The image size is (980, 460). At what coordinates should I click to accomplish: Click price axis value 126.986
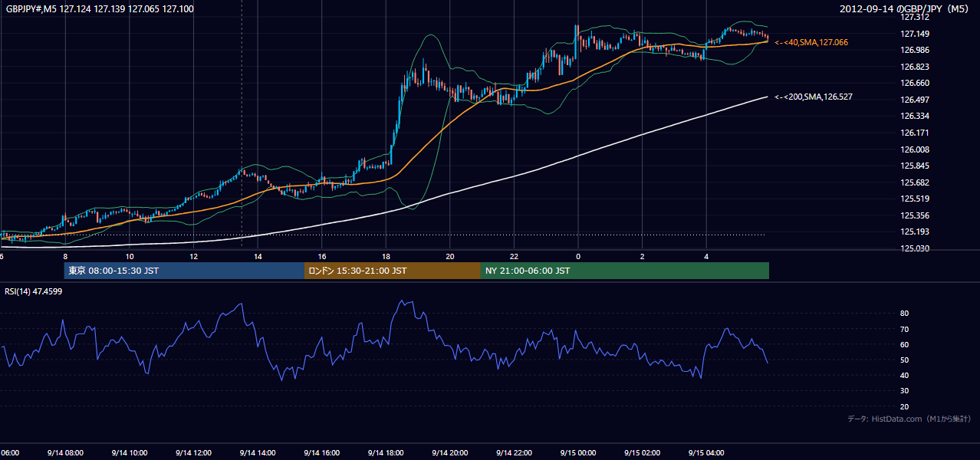pos(915,50)
